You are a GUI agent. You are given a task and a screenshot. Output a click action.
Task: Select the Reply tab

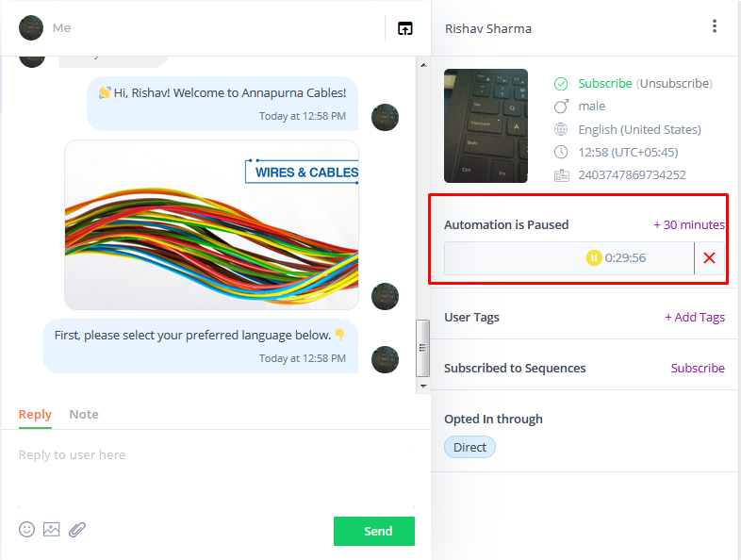(x=35, y=415)
